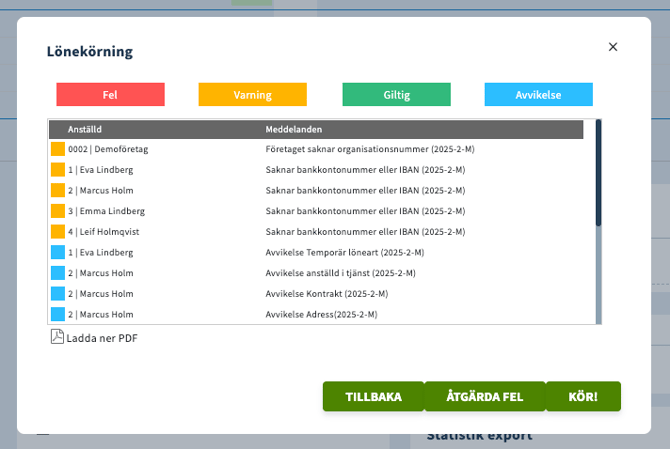670x449 pixels.
Task: Click the message list vertical scrollbar
Action: pos(598,220)
